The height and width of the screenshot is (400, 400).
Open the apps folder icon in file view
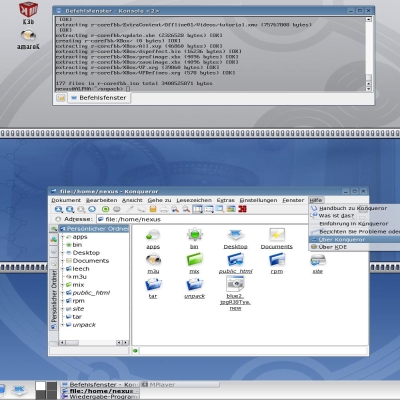click(153, 235)
